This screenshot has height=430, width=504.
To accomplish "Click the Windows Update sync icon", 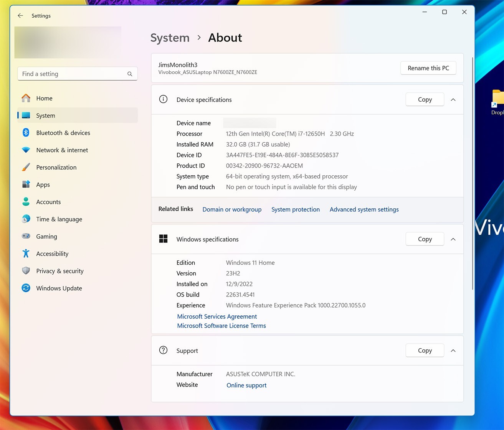I will [x=26, y=288].
